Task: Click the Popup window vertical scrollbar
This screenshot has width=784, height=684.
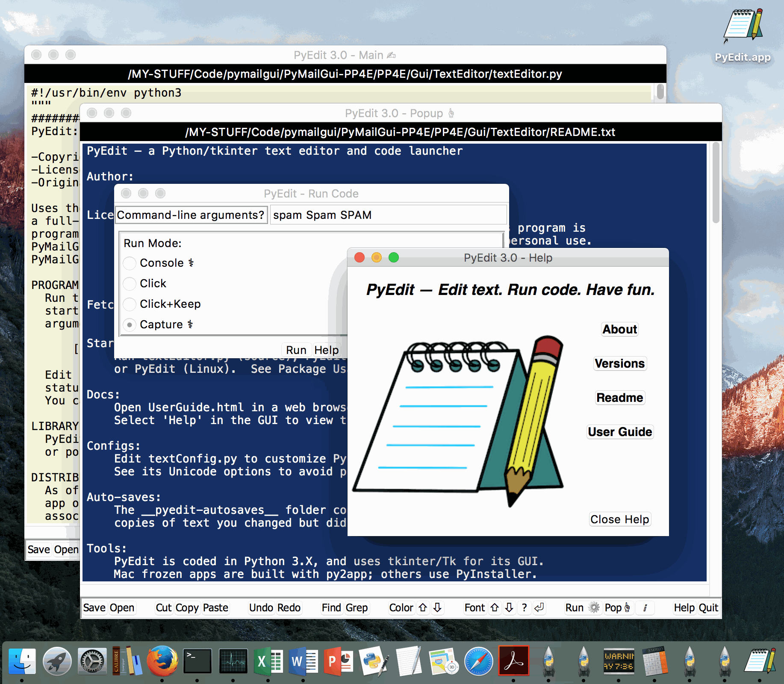Action: coord(716,183)
